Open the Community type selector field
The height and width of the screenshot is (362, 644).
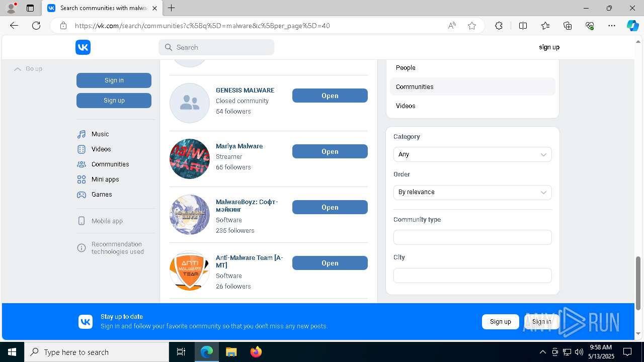pyautogui.click(x=472, y=237)
